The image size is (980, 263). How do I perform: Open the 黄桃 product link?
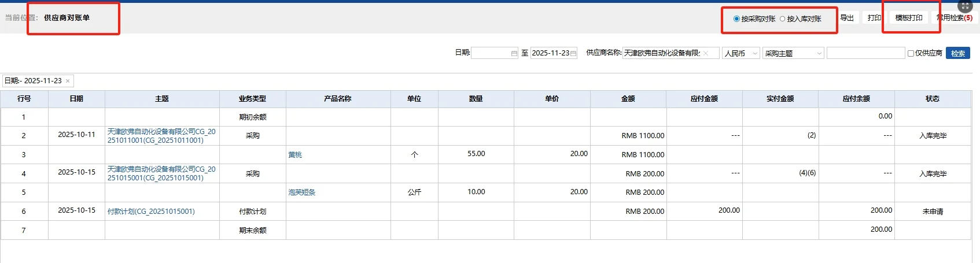(295, 155)
